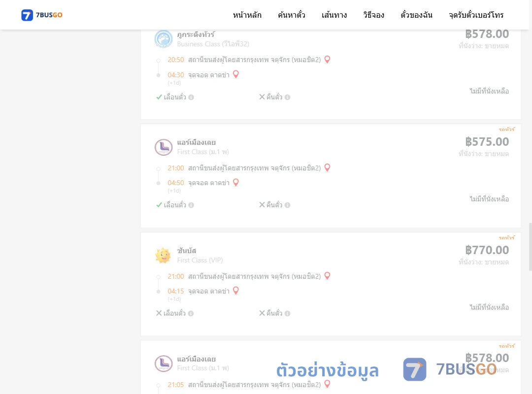Open วิธีจอง menu item

point(373,15)
